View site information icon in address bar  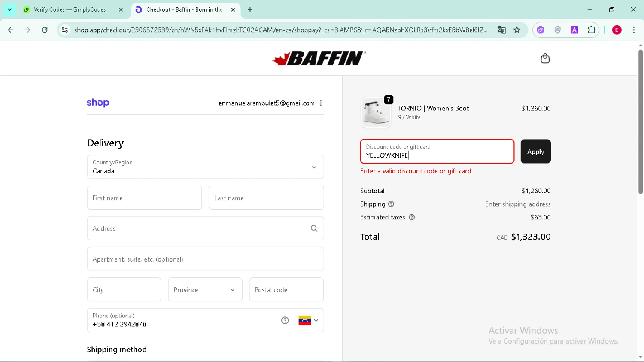pyautogui.click(x=65, y=30)
